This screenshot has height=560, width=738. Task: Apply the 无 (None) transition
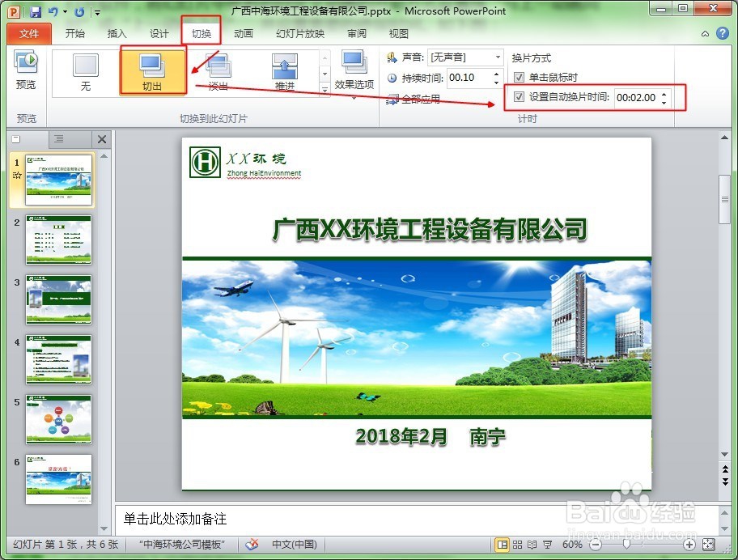(86, 71)
